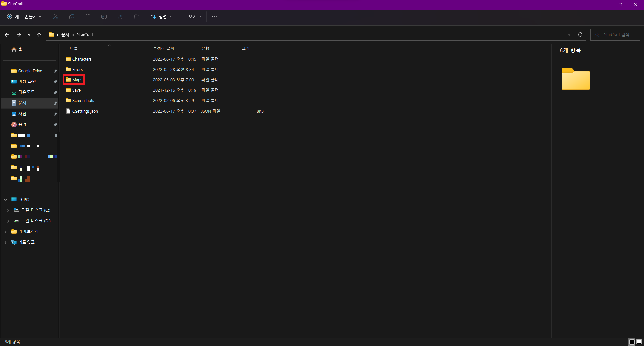Click the Cut scissors icon
Viewport: 644px width, 346px height.
pos(56,17)
